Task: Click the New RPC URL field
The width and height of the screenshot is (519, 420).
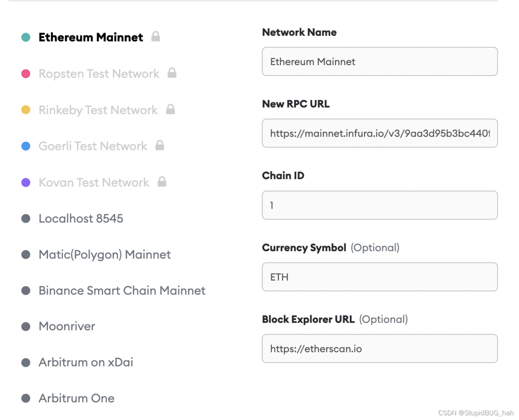Action: [x=379, y=133]
